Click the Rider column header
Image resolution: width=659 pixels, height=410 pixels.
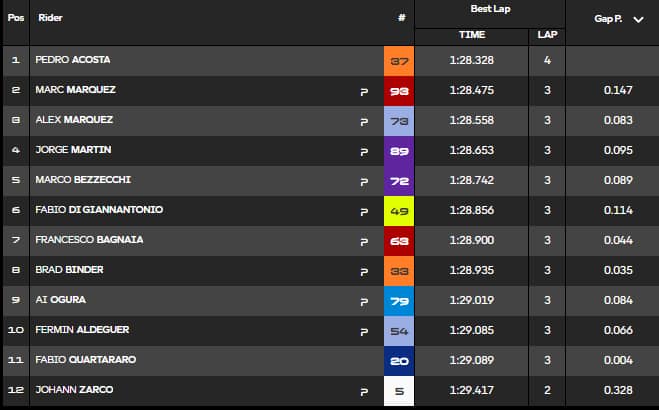(50, 18)
